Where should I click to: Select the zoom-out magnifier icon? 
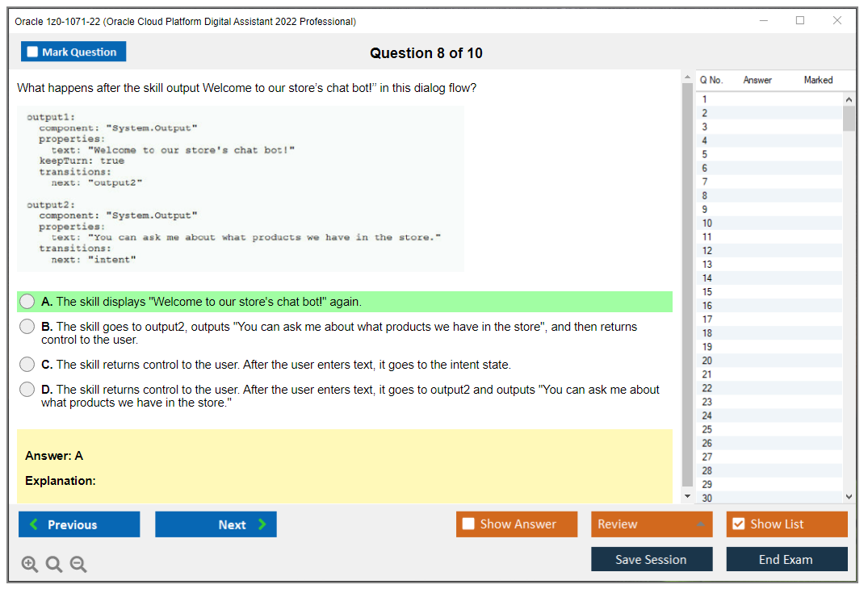pos(78,564)
